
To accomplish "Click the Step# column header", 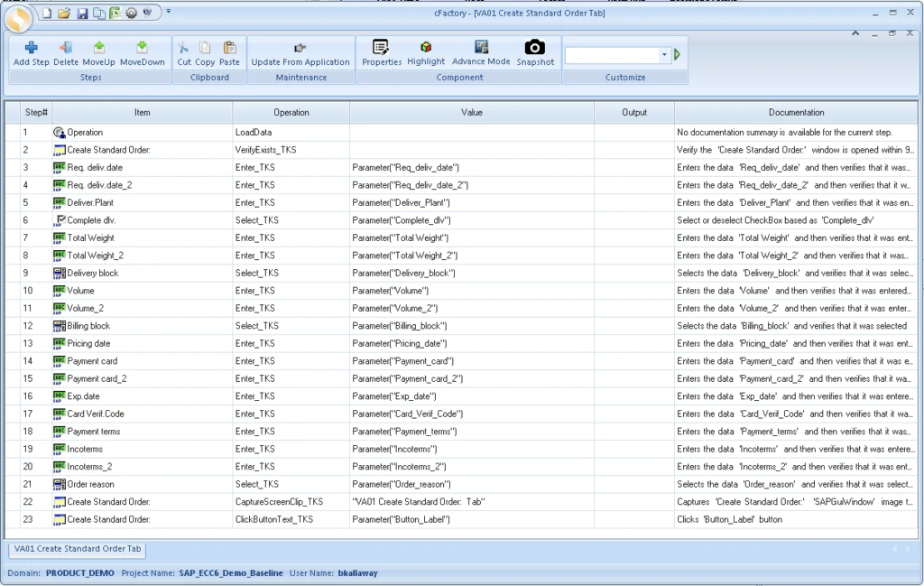I will tap(36, 112).
